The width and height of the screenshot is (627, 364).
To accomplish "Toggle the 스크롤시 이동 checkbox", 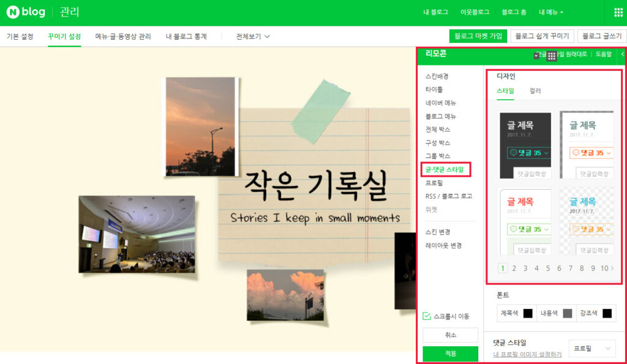I will click(427, 316).
